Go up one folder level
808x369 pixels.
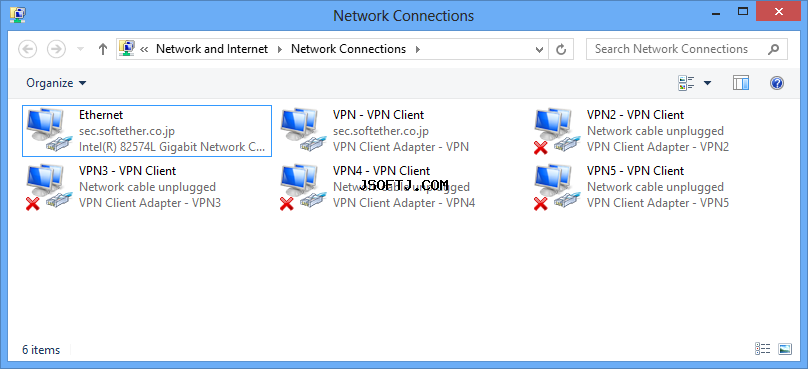tap(103, 49)
